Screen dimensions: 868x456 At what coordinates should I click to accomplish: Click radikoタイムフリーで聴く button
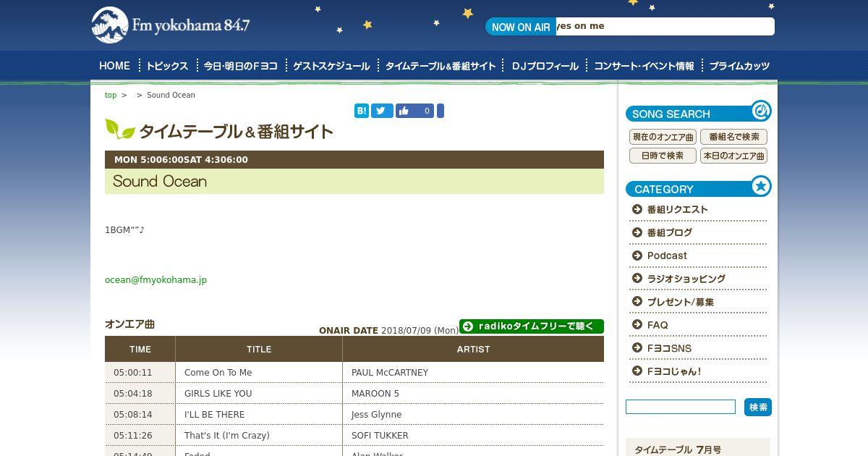pyautogui.click(x=532, y=326)
